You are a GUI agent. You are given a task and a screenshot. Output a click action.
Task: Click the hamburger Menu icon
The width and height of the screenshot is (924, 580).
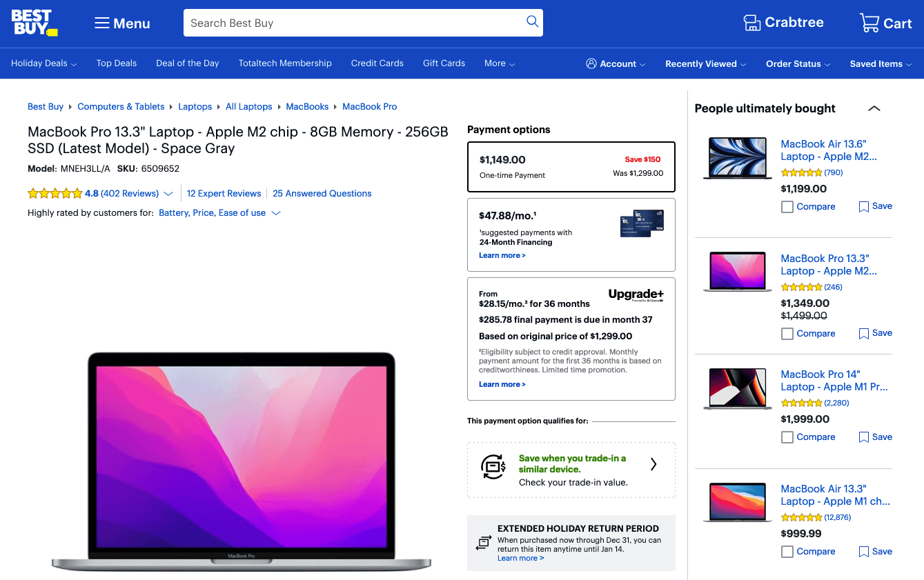[x=101, y=23]
